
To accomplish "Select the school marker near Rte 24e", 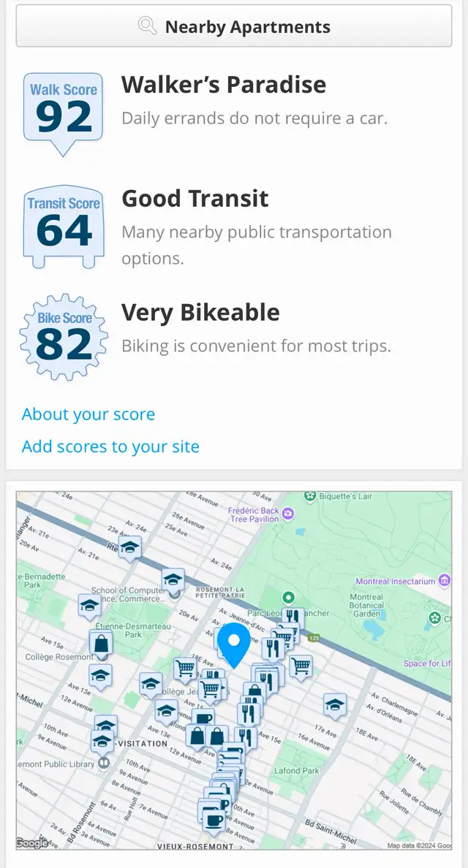I will 129,549.
